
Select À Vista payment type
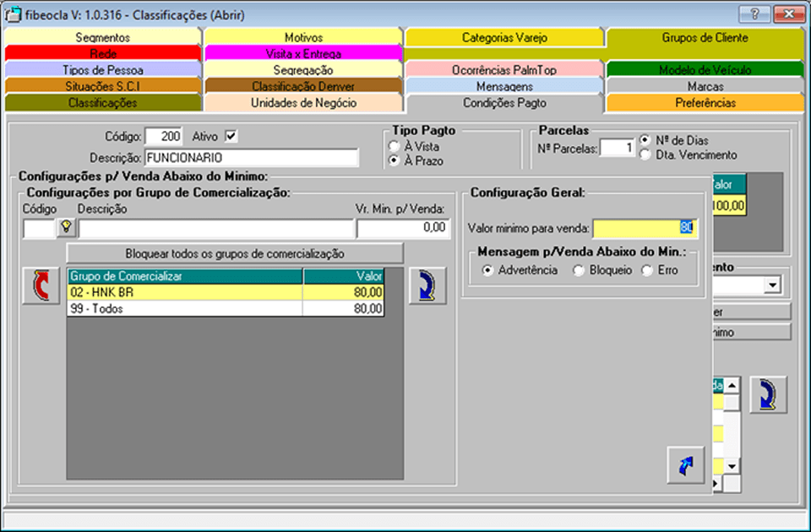click(x=395, y=146)
